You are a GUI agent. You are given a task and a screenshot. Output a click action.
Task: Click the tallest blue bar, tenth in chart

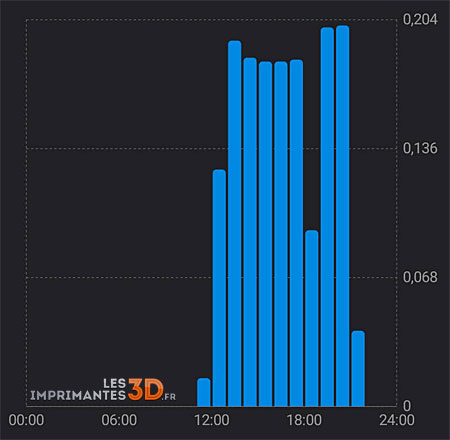click(343, 216)
